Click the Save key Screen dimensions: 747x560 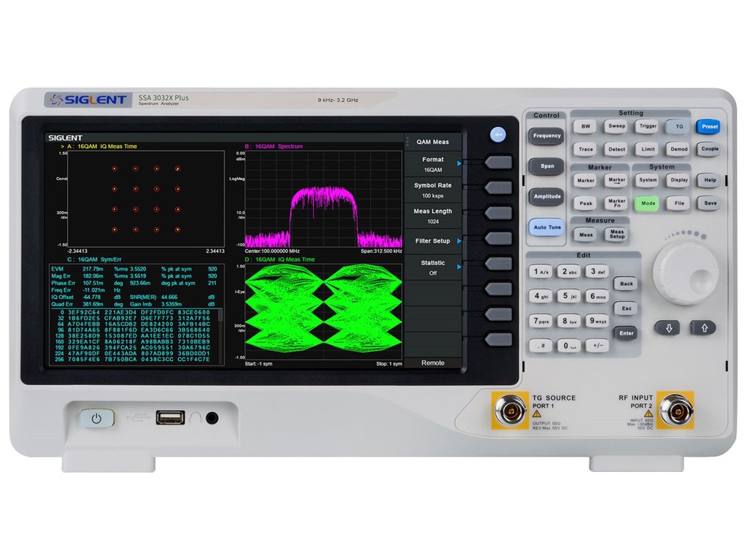tap(710, 203)
